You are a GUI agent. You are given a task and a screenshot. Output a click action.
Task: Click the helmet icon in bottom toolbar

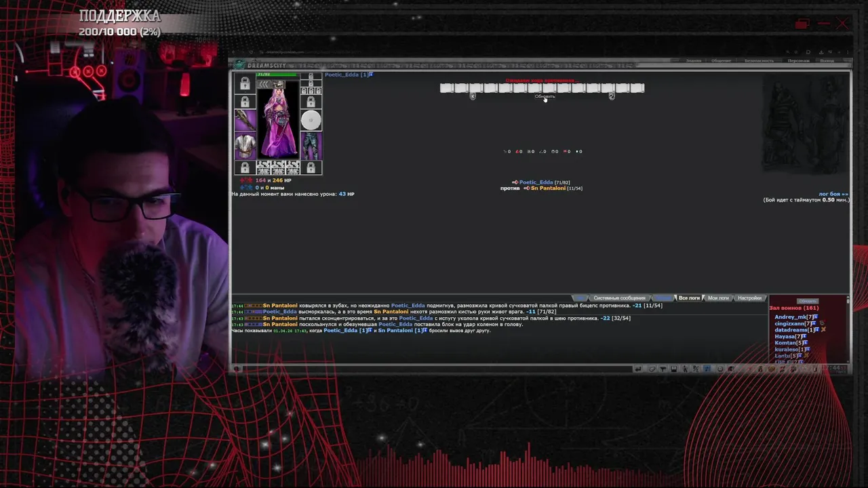(x=730, y=369)
